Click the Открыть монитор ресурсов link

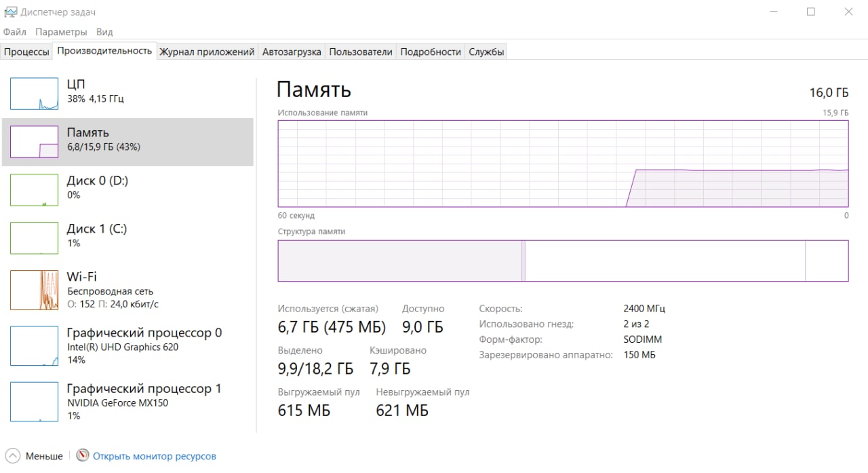tap(155, 456)
